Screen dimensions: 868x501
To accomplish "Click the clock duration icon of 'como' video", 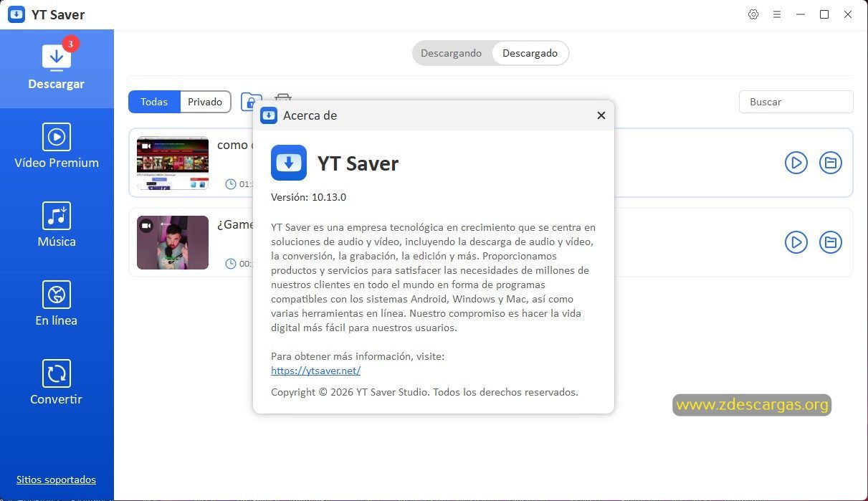I will click(231, 184).
